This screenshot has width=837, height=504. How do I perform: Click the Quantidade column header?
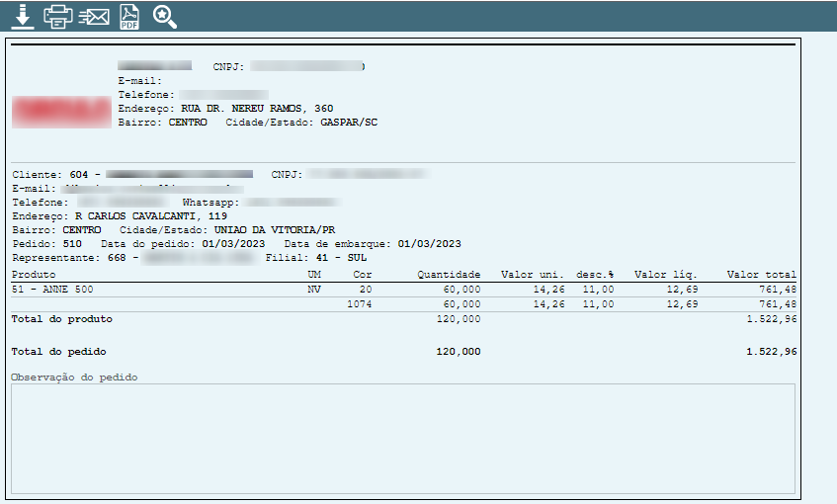click(449, 274)
